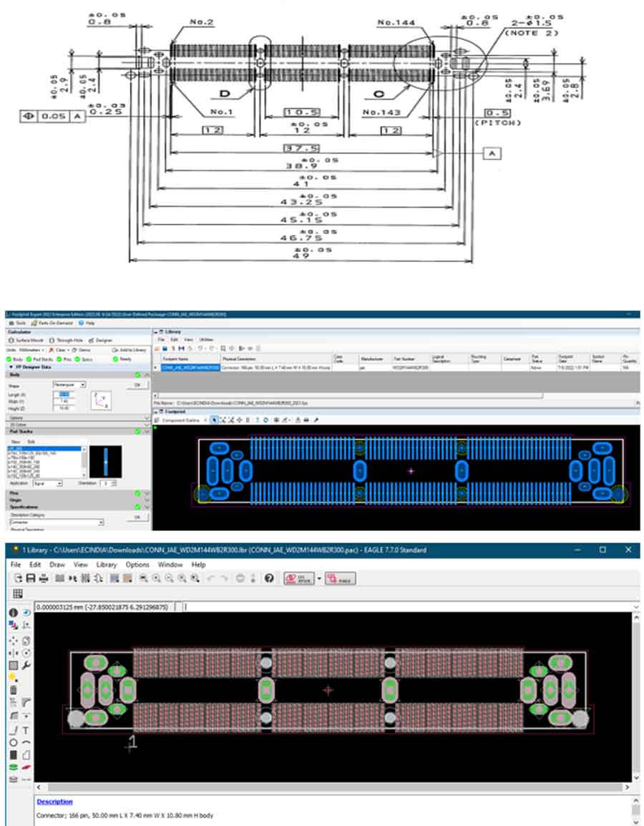Select the Group tool in EAGLE
Image resolution: width=644 pixels, height=826 pixels.
(14, 666)
